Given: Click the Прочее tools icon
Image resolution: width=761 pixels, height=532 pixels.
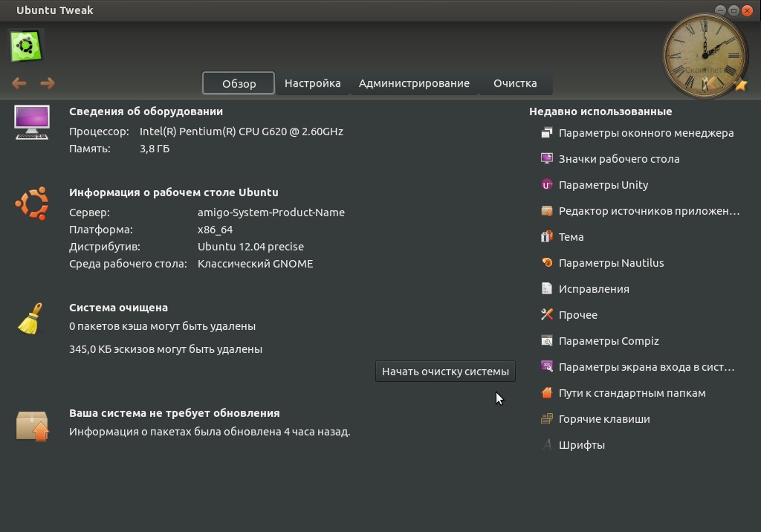Looking at the screenshot, I should point(547,314).
